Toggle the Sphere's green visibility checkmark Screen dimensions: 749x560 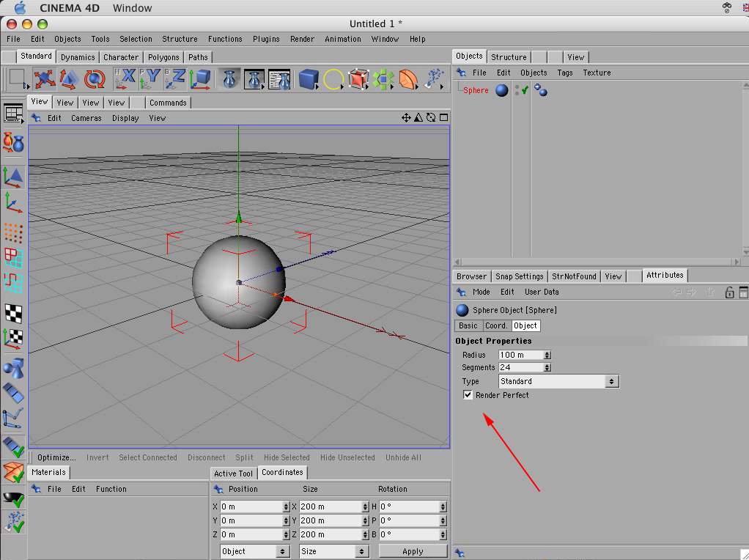click(525, 90)
